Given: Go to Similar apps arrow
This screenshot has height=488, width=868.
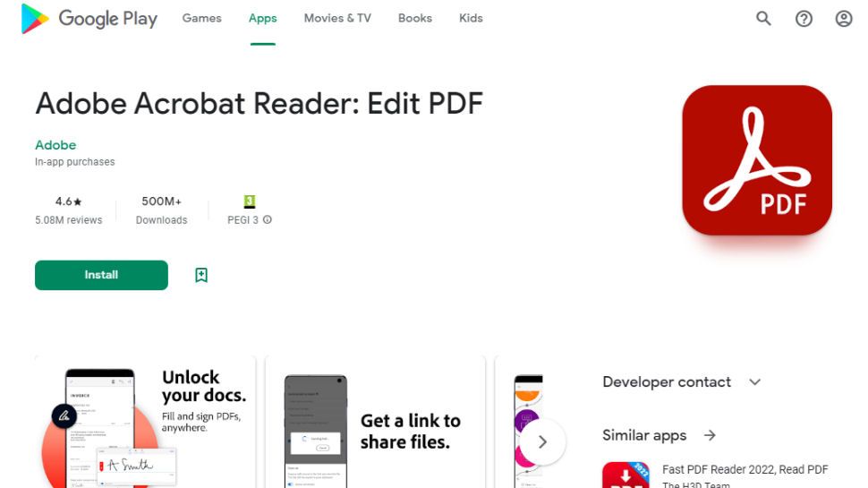Looking at the screenshot, I should pyautogui.click(x=710, y=435).
